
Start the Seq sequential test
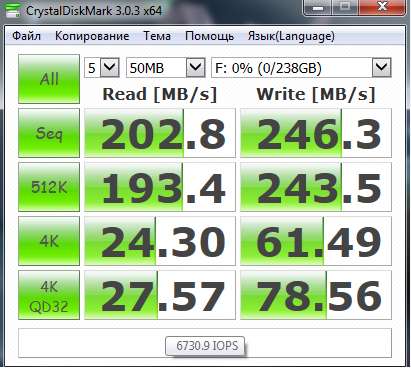point(49,133)
